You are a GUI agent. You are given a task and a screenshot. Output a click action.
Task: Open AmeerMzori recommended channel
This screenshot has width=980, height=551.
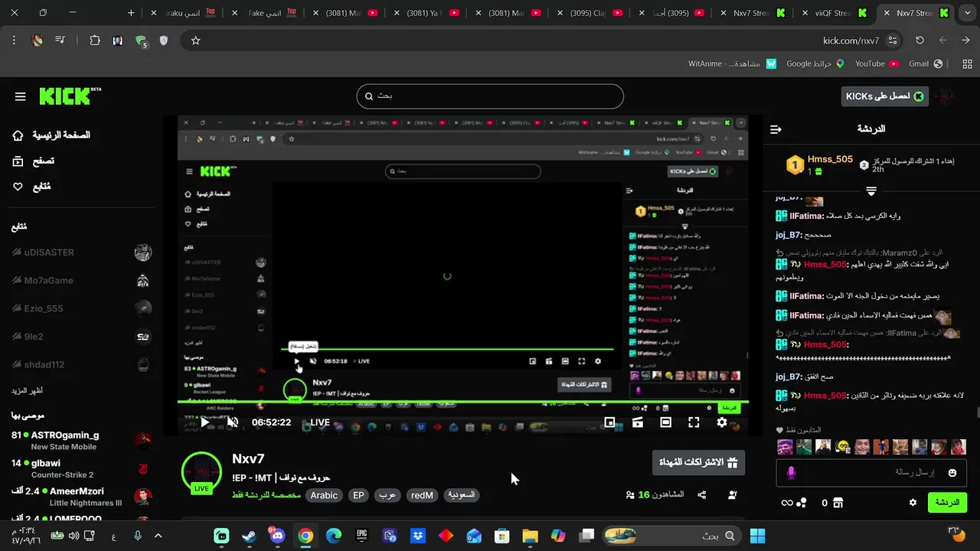coord(81,497)
